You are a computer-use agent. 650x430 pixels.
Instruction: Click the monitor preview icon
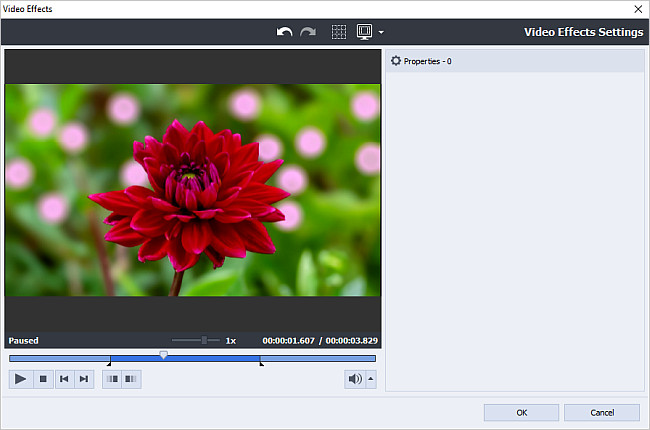(x=365, y=32)
